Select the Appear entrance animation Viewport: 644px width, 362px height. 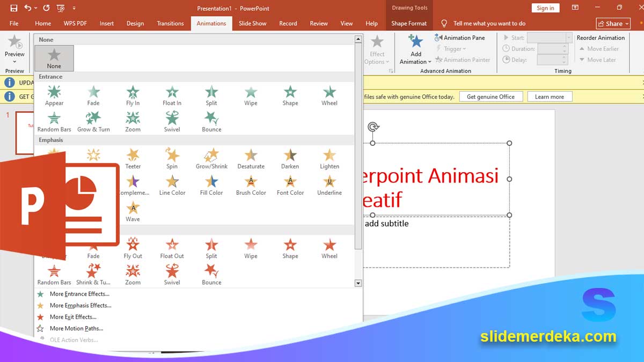pyautogui.click(x=54, y=95)
